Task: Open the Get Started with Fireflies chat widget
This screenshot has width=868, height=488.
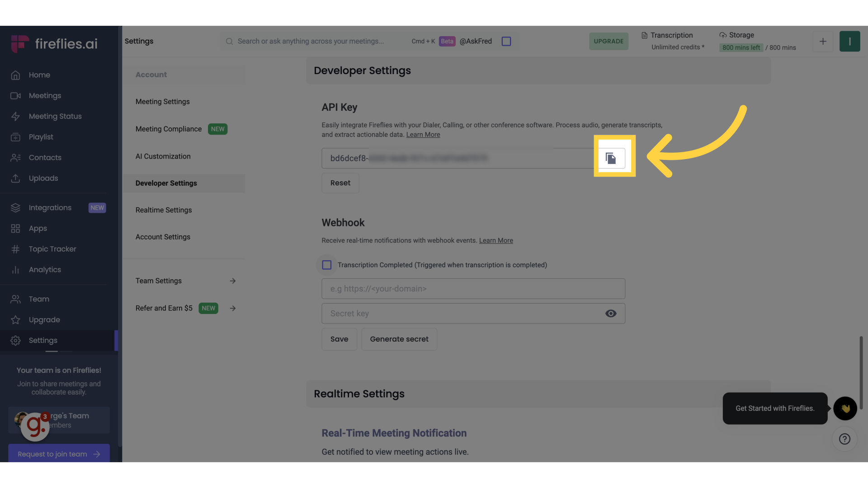Action: point(845,408)
